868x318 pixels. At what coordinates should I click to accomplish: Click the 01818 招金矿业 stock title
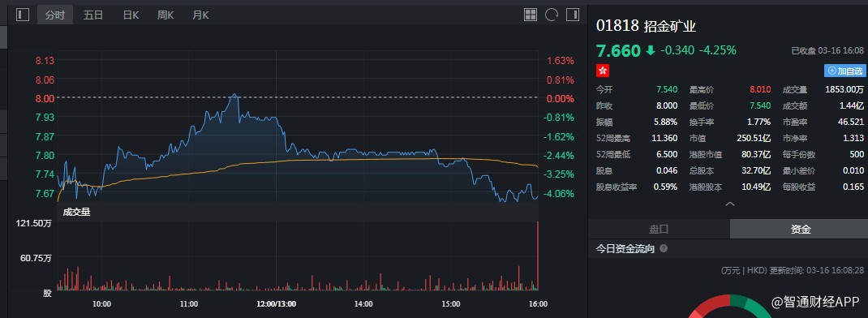tap(646, 25)
